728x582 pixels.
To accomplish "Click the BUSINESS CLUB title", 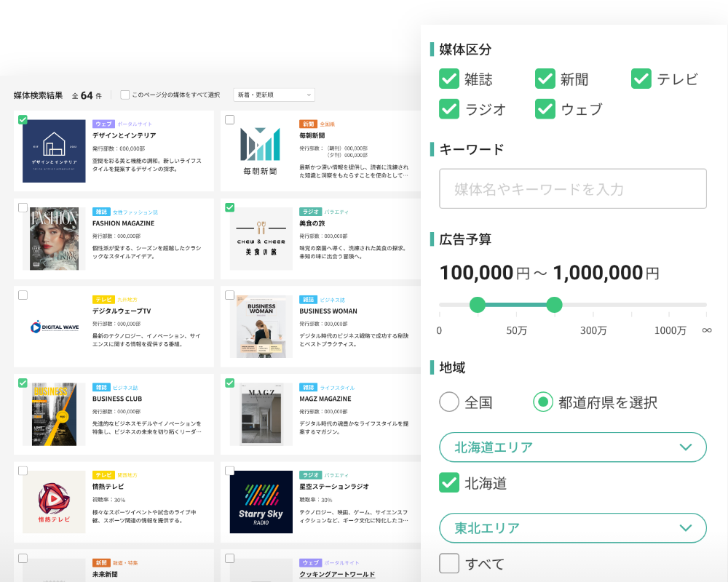I will 117,399.
